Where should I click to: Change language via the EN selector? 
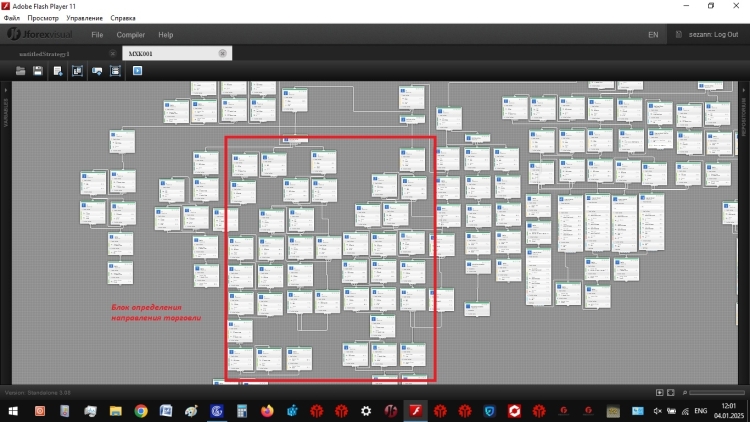coord(653,35)
